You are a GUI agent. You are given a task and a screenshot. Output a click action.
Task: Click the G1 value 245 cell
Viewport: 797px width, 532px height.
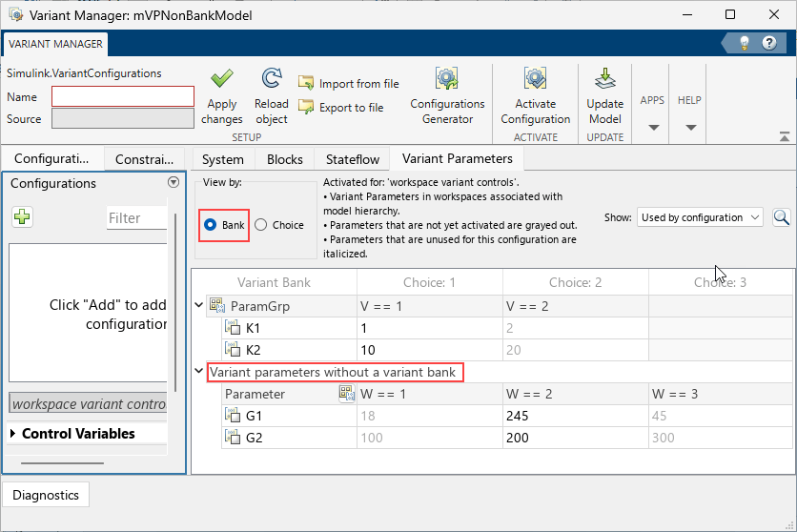coord(576,416)
